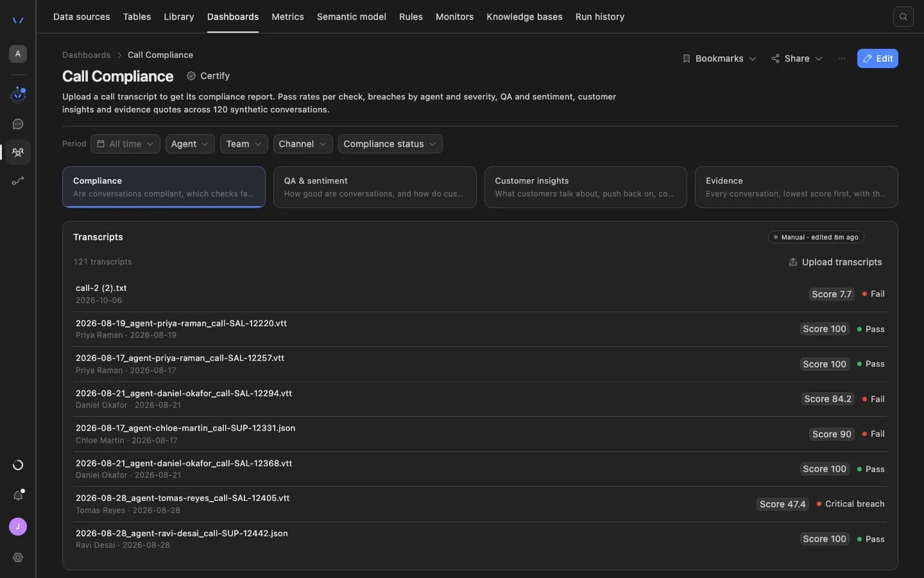This screenshot has height=578, width=924.
Task: Open the Monitors tab
Action: pyautogui.click(x=454, y=17)
